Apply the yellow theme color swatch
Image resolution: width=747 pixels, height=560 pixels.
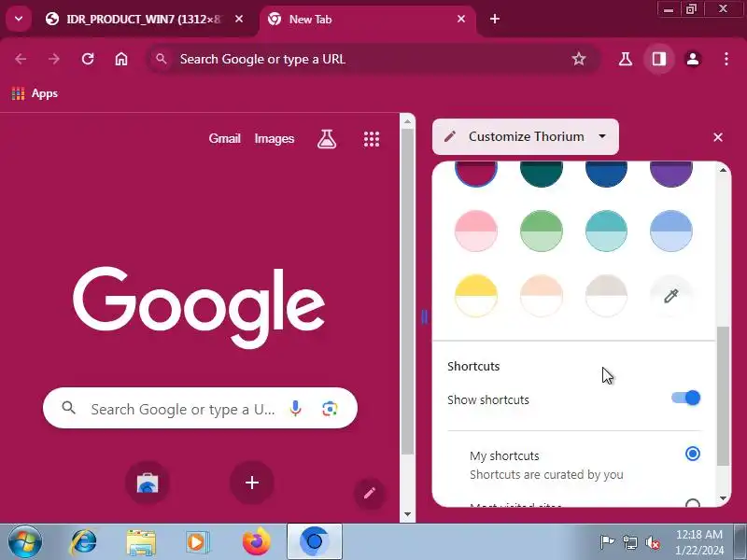click(476, 296)
